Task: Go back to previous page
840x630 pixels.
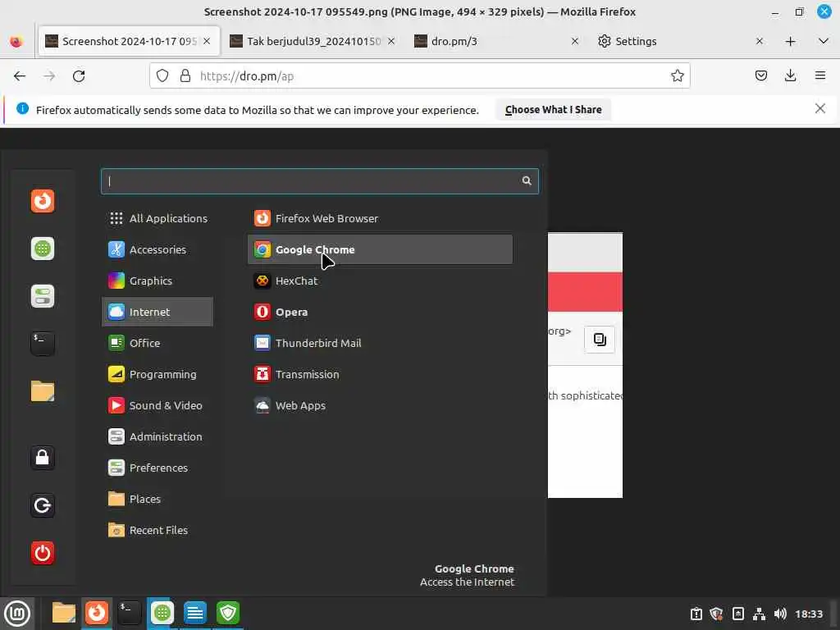Action: click(20, 76)
